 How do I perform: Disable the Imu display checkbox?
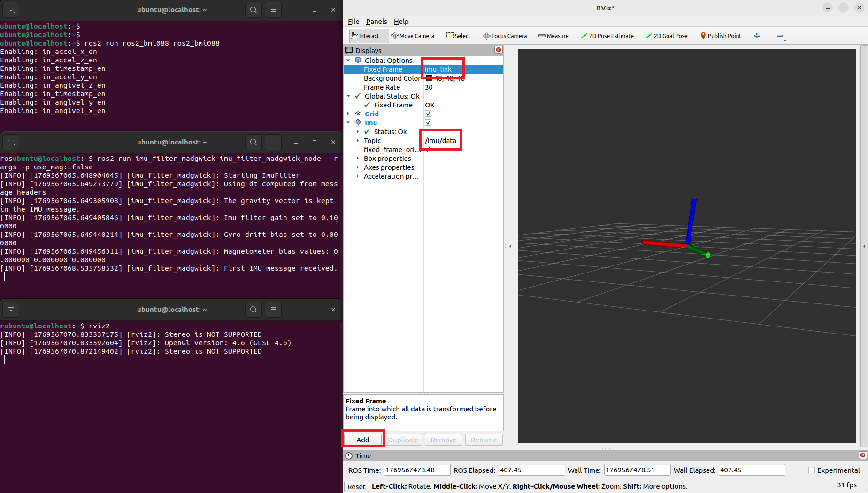tap(428, 123)
